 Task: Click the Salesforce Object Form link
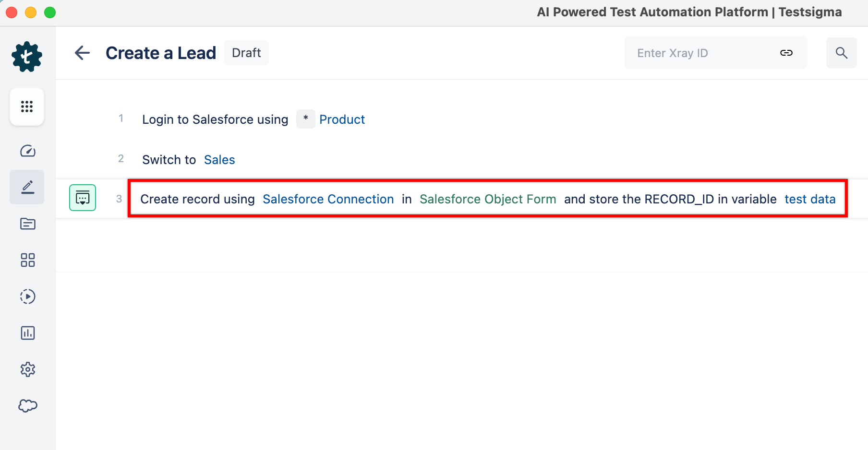[488, 199]
